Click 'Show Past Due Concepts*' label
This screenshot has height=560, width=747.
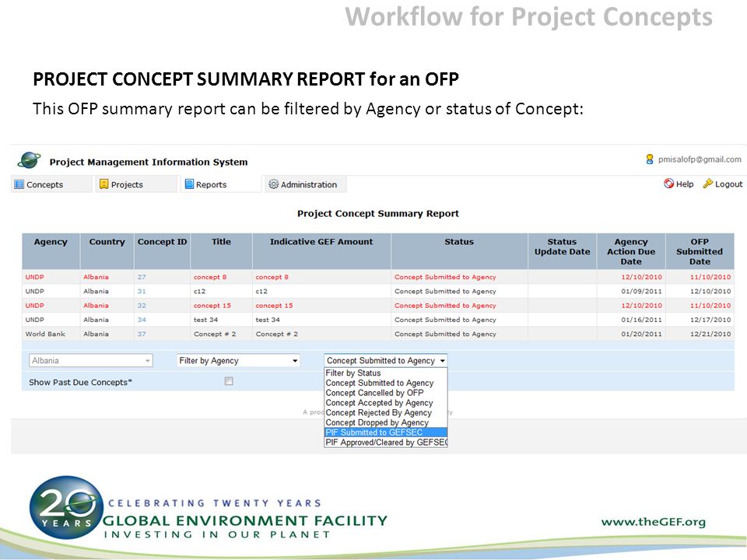(x=80, y=382)
